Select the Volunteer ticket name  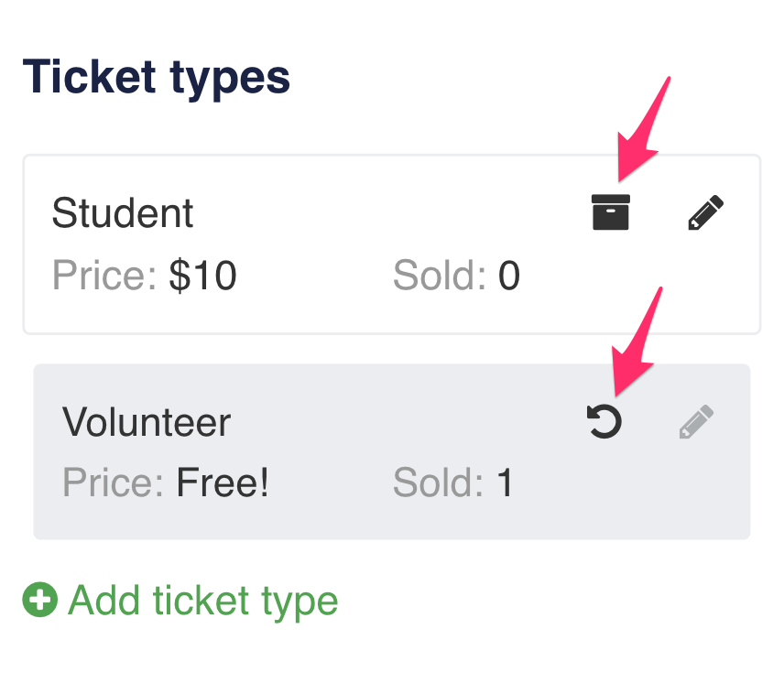[147, 422]
